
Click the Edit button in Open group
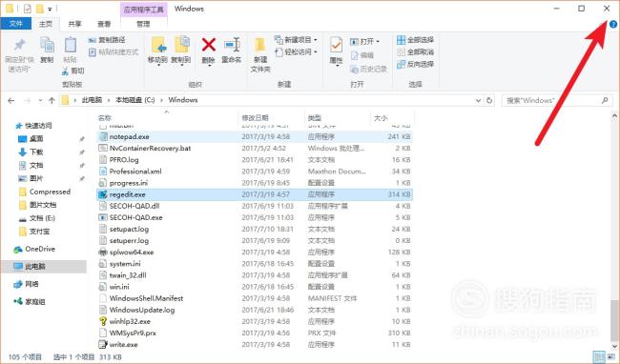coord(362,55)
